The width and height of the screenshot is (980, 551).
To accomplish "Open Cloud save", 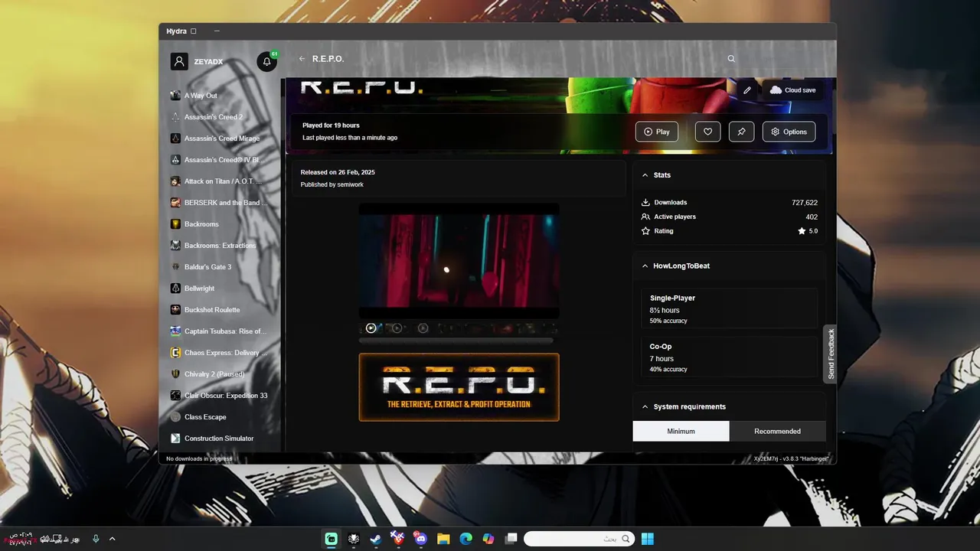I will 792,90.
